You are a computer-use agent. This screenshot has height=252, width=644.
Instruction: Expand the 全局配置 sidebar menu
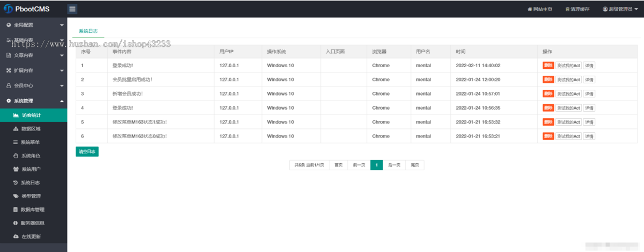(33, 25)
